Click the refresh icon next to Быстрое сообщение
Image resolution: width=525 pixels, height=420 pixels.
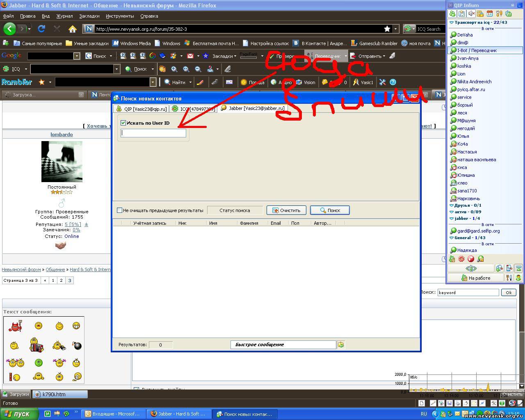click(340, 345)
